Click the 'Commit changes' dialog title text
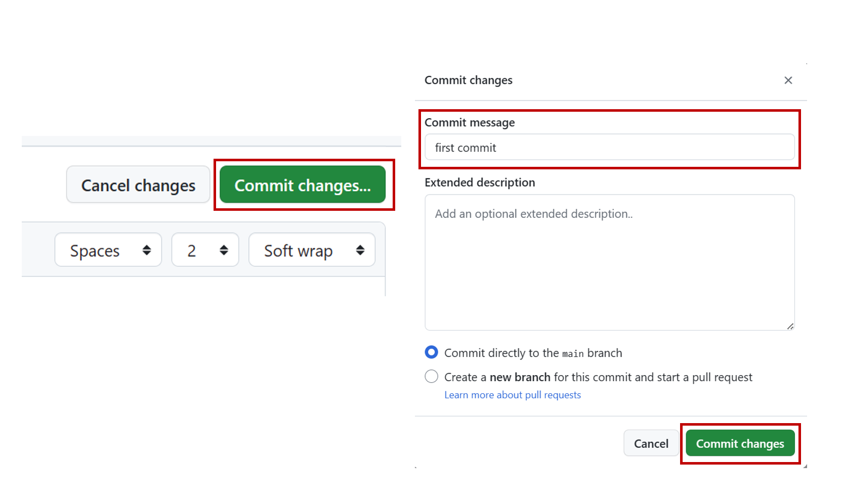842x504 pixels. point(468,80)
